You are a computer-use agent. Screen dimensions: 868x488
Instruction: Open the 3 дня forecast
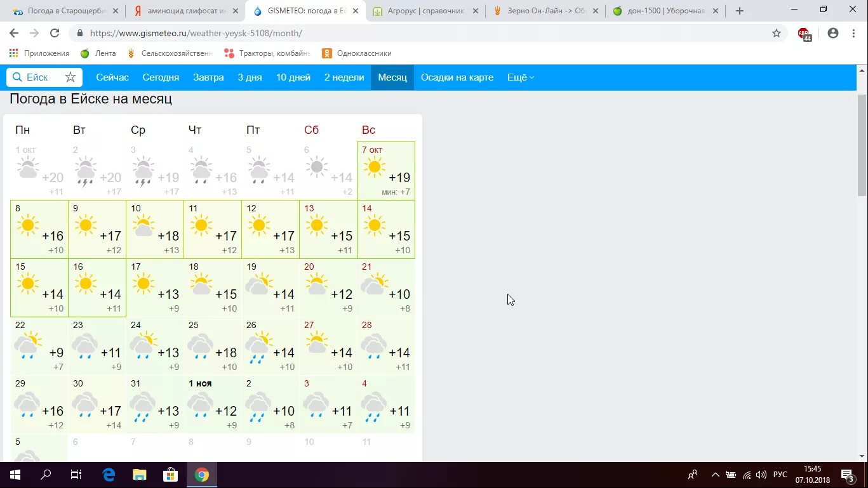click(250, 77)
